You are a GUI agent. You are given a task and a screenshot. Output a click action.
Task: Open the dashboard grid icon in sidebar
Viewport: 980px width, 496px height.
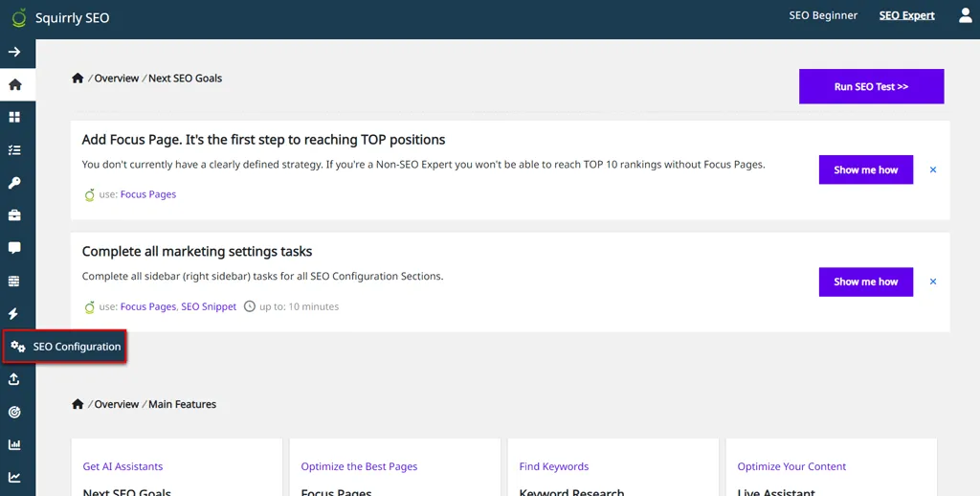click(x=14, y=117)
